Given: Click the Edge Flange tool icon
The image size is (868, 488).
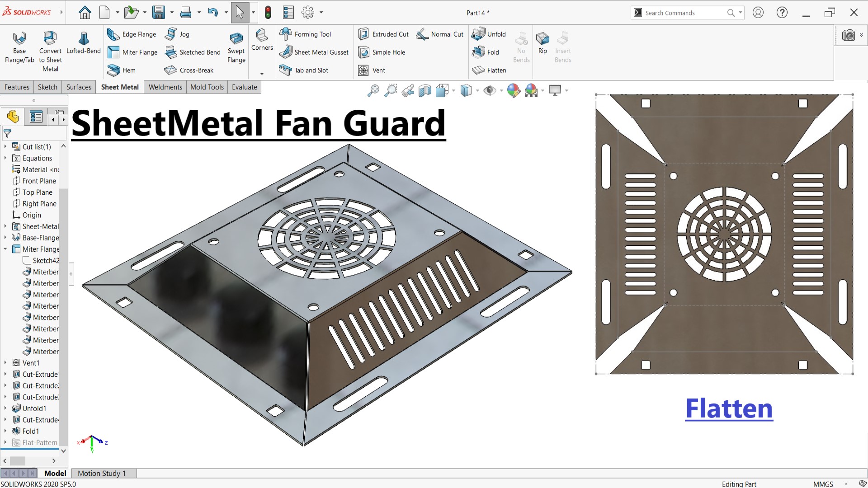Looking at the screenshot, I should (113, 34).
